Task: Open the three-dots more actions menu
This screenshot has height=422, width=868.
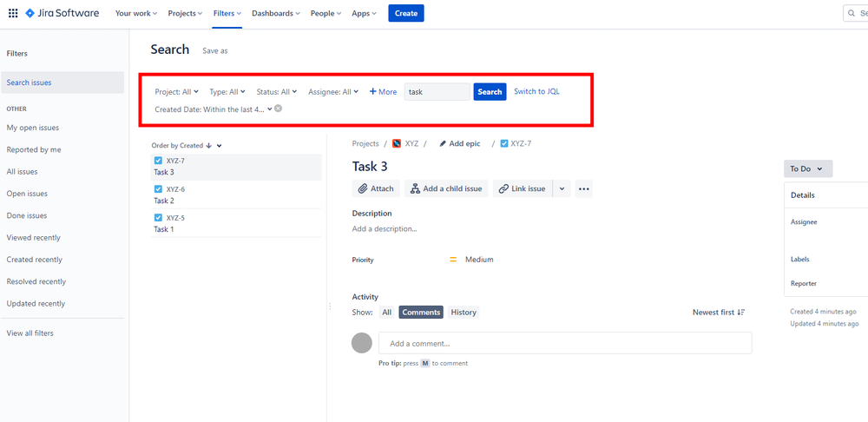Action: pyautogui.click(x=583, y=188)
